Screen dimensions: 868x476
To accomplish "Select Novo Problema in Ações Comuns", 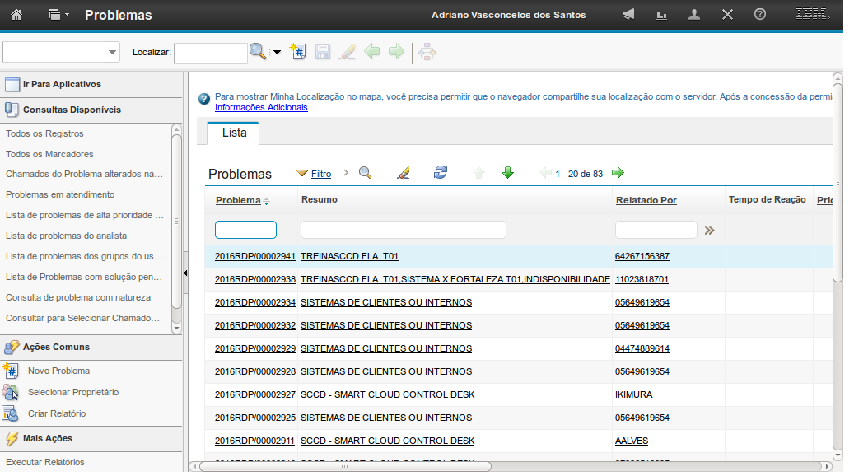I will click(x=58, y=371).
